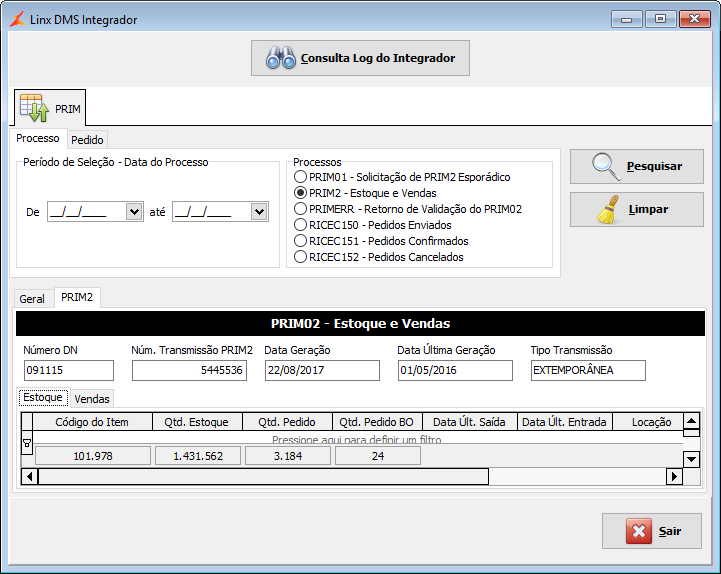Click the red X Sair icon

tap(639, 531)
